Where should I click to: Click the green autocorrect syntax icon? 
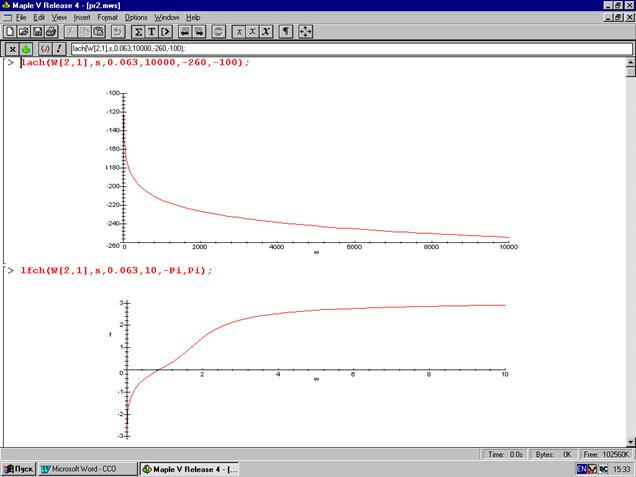(26, 48)
